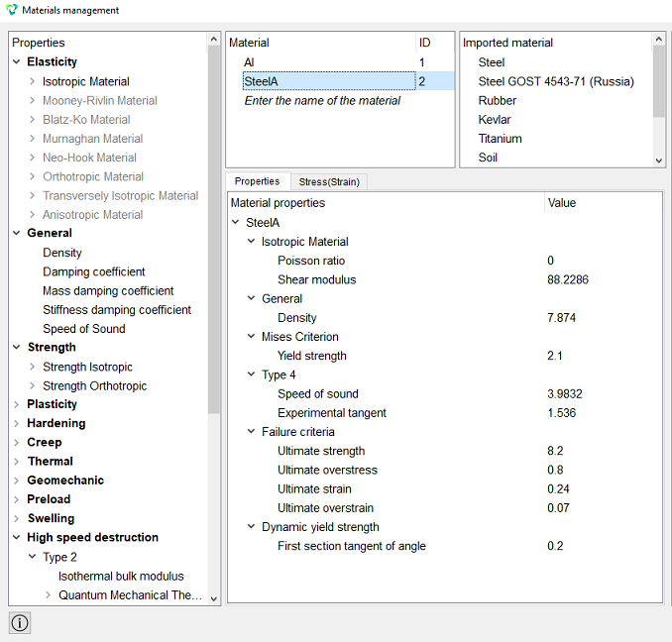
Task: Click the Enter the name of the material field
Action: [x=322, y=101]
